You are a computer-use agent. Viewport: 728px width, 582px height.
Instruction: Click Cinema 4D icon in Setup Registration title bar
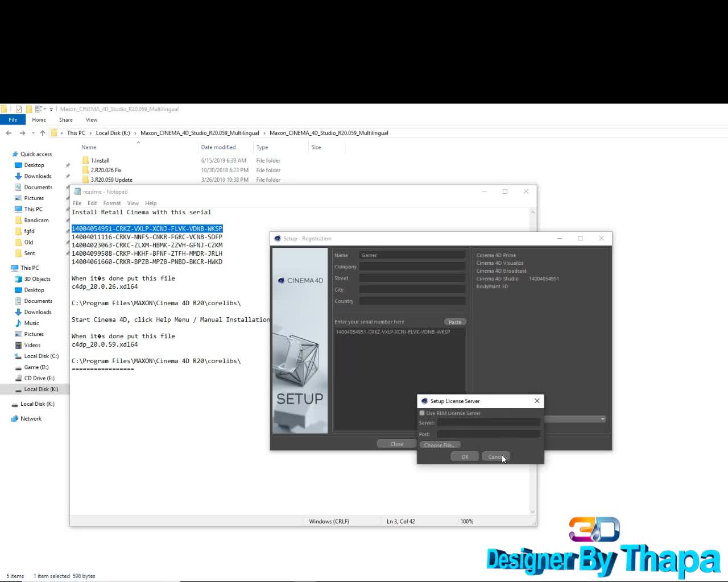(x=278, y=239)
